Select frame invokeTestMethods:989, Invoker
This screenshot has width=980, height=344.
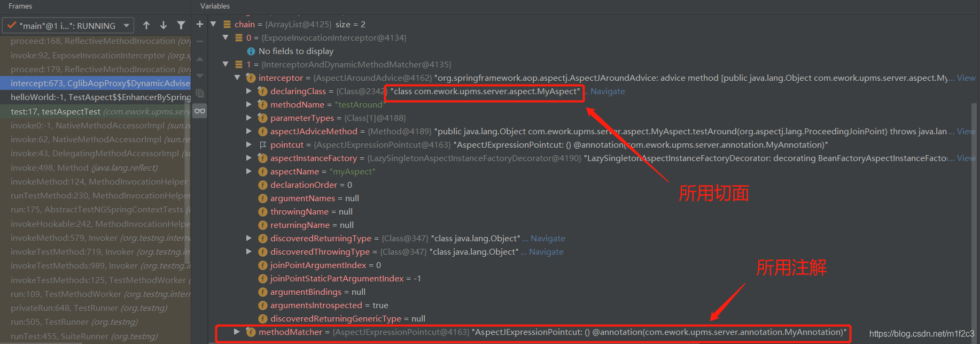tap(95, 266)
